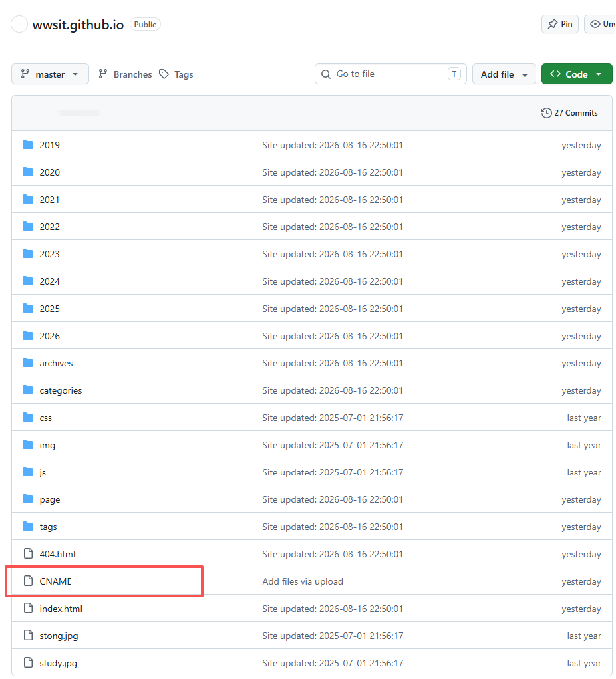Screen dimensions: 616x679
Task: Open the 2025 folder name
Action: click(x=50, y=309)
